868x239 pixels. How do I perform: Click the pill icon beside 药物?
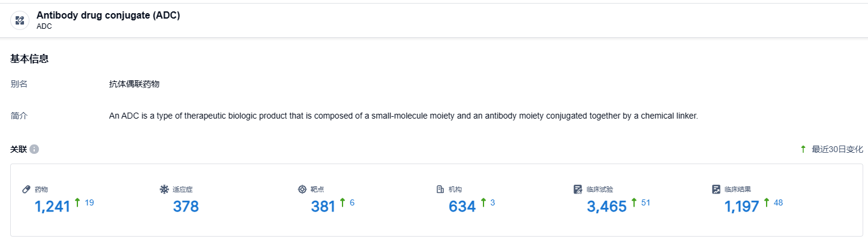tap(26, 189)
